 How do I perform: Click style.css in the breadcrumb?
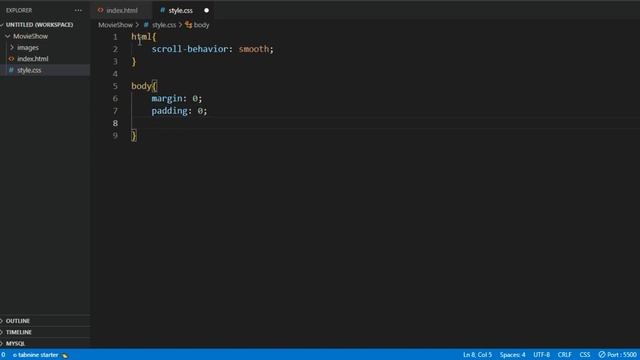click(x=164, y=25)
